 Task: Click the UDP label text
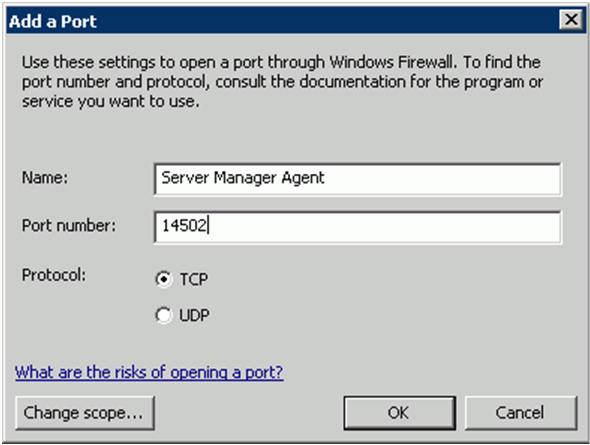point(194,315)
